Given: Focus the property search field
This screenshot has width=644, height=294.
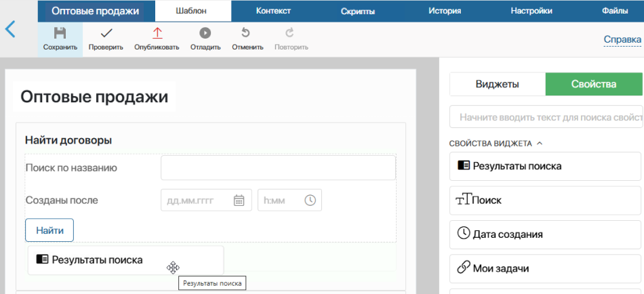Looking at the screenshot, I should point(546,117).
